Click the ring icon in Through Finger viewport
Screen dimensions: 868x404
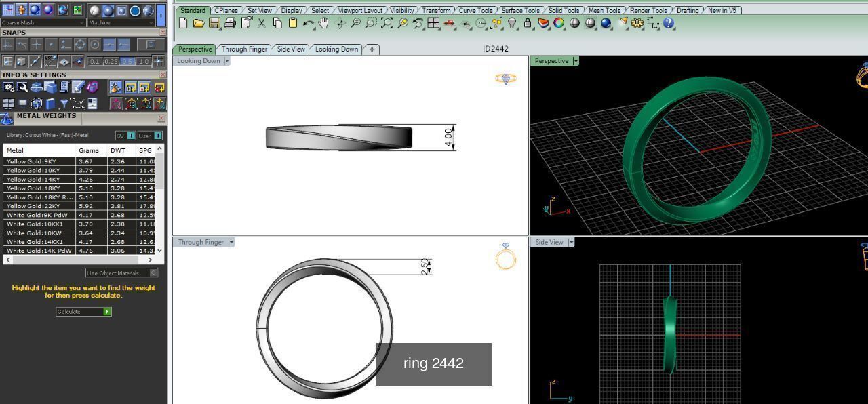[506, 256]
